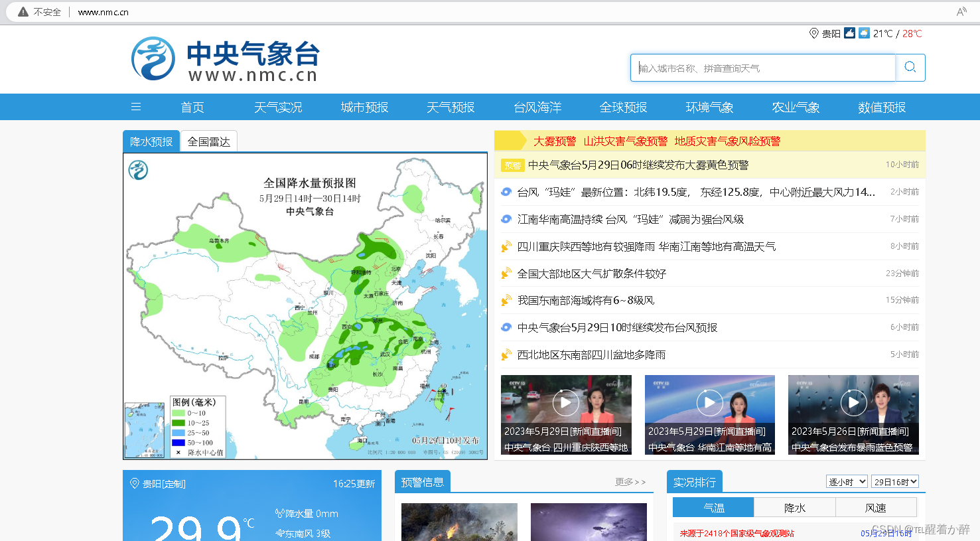Click the www.nmc.cn address bar URL
This screenshot has height=541, width=980.
(x=103, y=12)
